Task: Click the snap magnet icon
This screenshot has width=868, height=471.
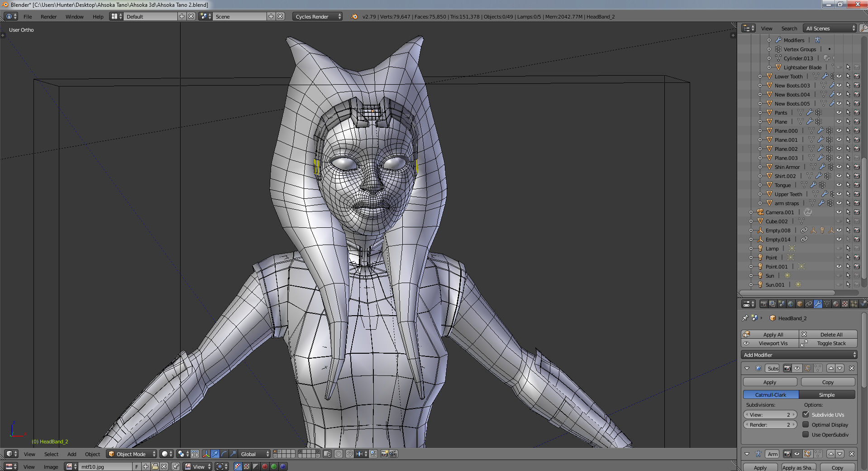Action: [x=350, y=454]
